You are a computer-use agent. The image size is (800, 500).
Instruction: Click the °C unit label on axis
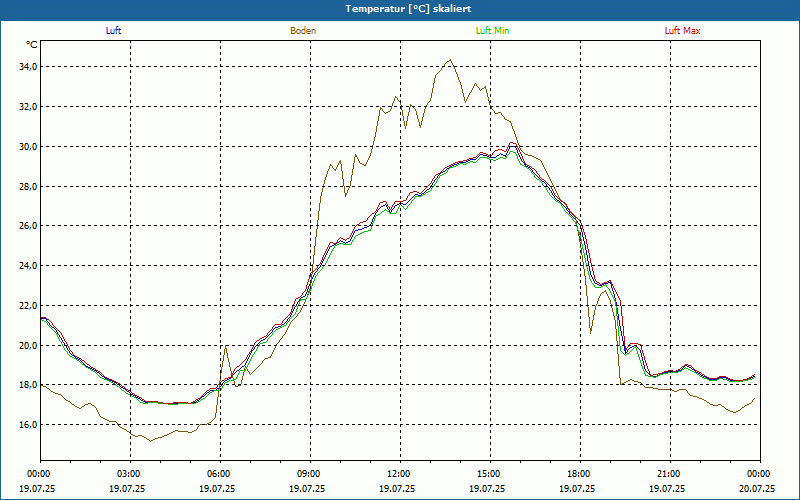32,45
